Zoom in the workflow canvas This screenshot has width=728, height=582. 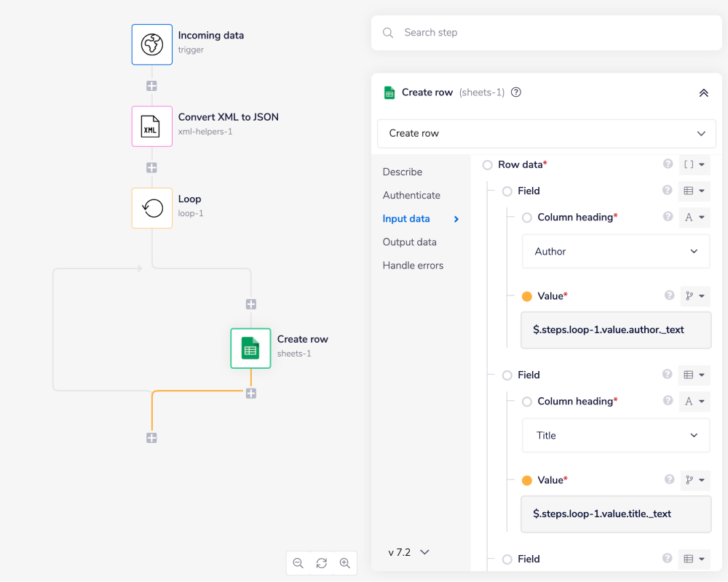click(x=345, y=563)
